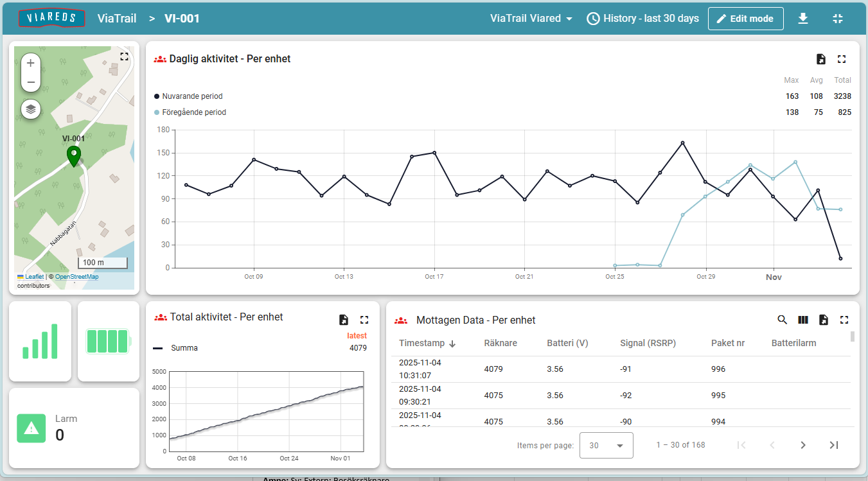The width and height of the screenshot is (868, 481).
Task: Click the download icon in the top header
Action: [x=803, y=19]
